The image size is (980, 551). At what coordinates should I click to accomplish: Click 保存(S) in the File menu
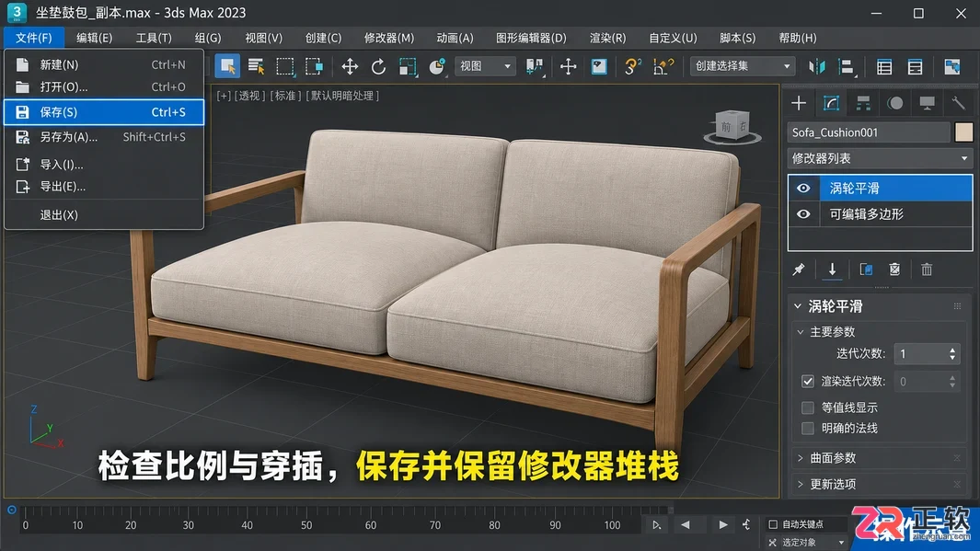pos(104,112)
